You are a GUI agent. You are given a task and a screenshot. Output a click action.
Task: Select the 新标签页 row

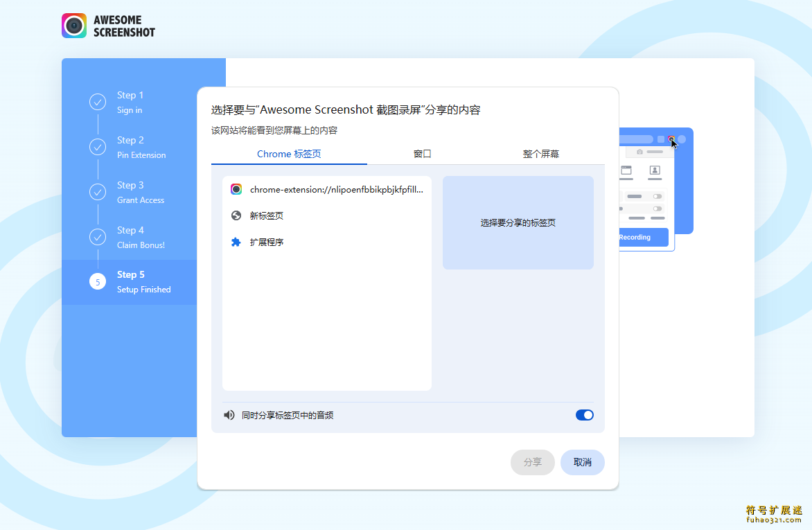pos(327,215)
